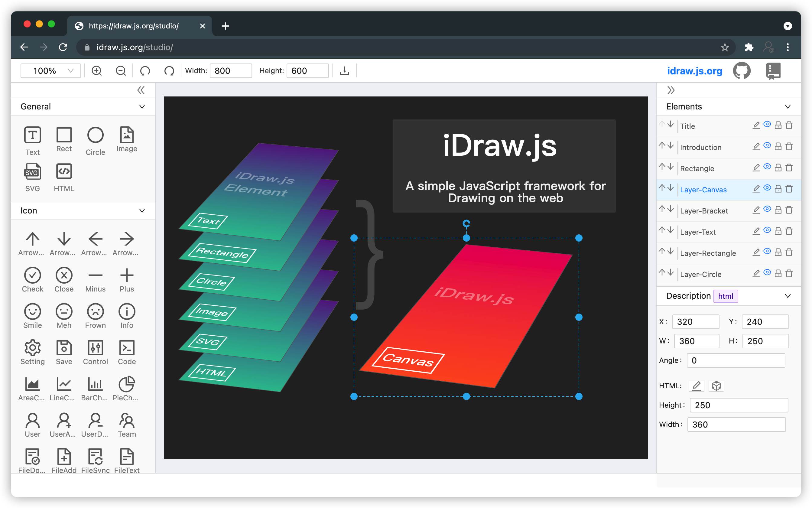The height and width of the screenshot is (508, 812).
Task: Open the idraw.js.org link
Action: click(694, 71)
